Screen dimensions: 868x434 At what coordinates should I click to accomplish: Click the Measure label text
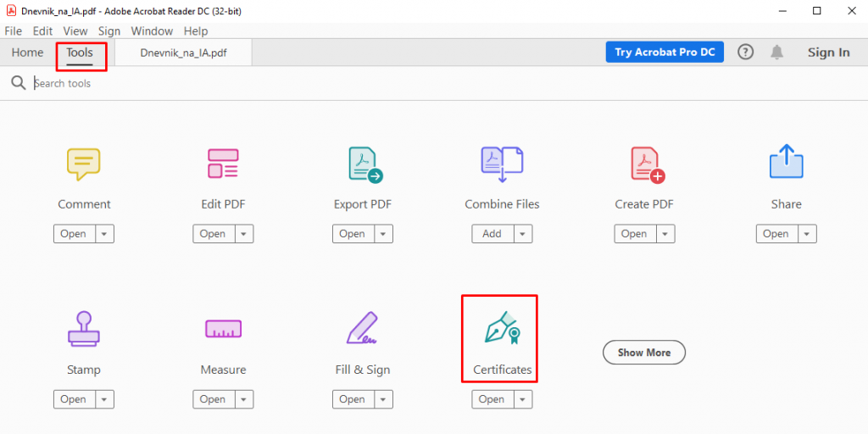coord(223,370)
